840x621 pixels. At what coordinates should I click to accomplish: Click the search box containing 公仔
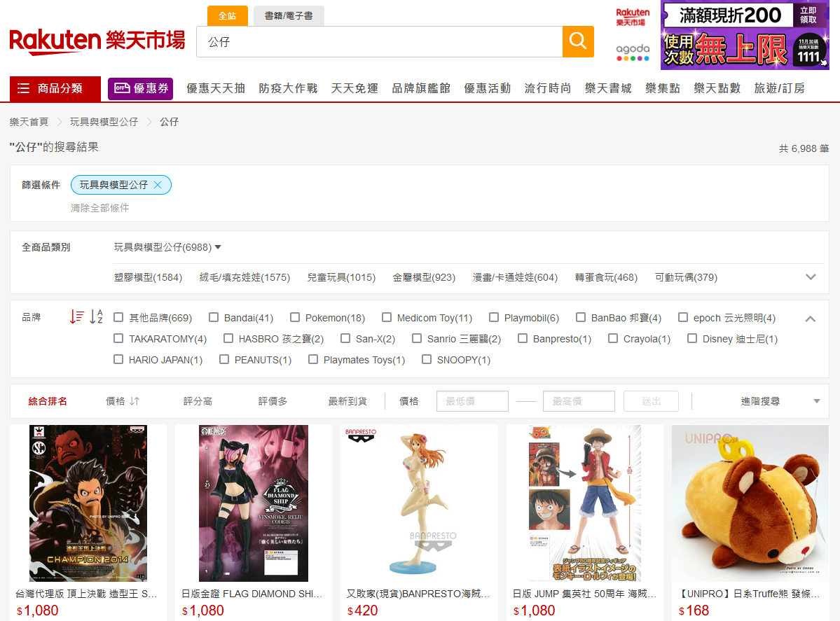379,41
